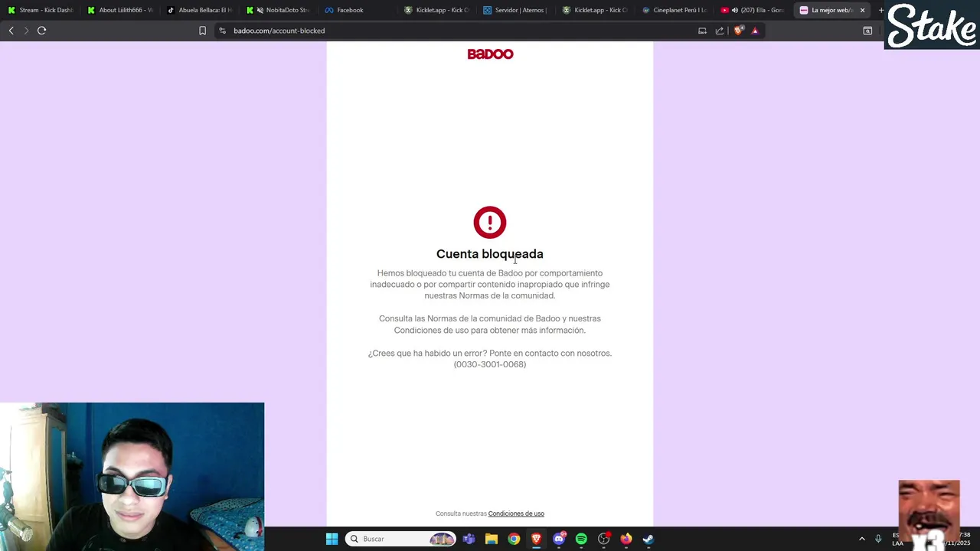The image size is (980, 551).
Task: Click the Buscar taskbar search box
Action: point(400,539)
